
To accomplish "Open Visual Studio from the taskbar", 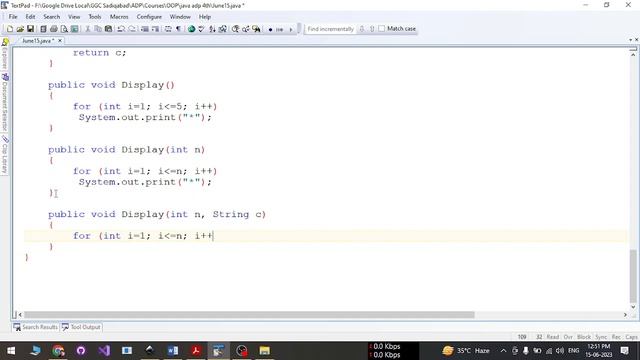I will (x=104, y=351).
